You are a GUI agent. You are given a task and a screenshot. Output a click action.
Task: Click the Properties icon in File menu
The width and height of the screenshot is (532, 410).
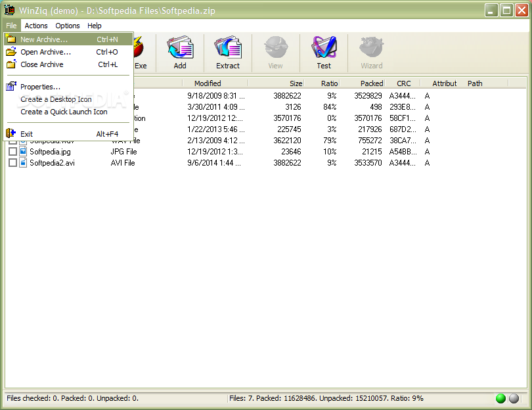(x=11, y=86)
